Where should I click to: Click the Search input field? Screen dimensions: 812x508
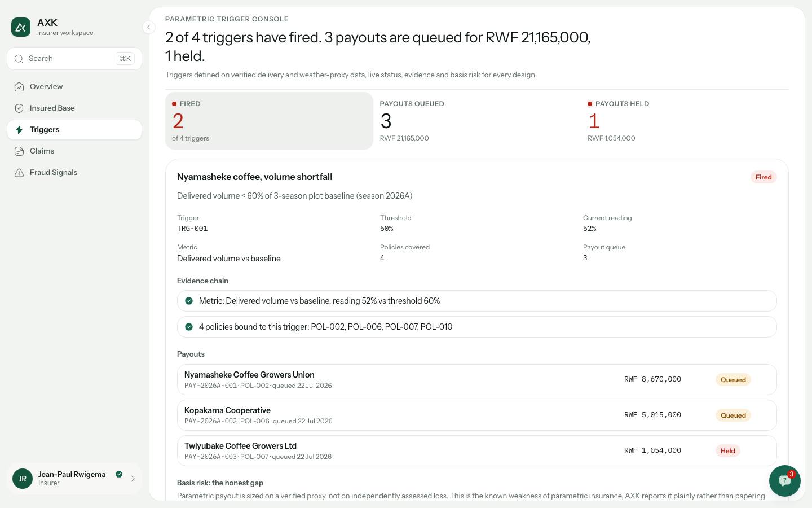(x=74, y=59)
